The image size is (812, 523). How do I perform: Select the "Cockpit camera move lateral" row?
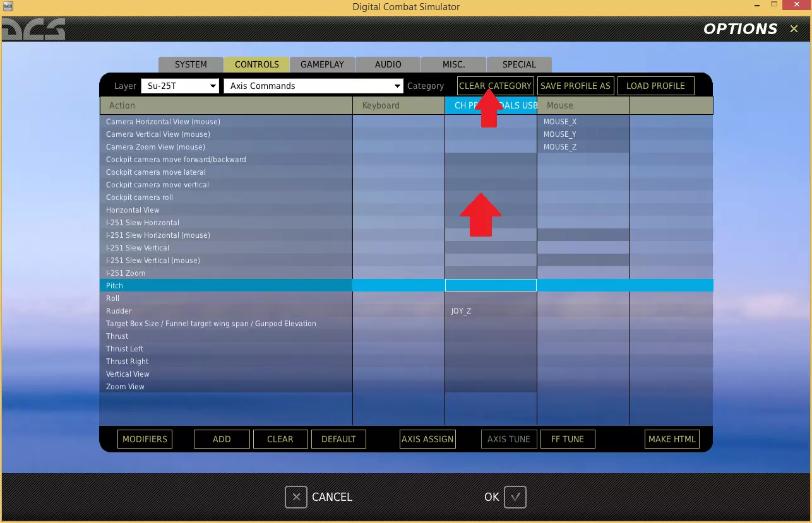pos(226,172)
